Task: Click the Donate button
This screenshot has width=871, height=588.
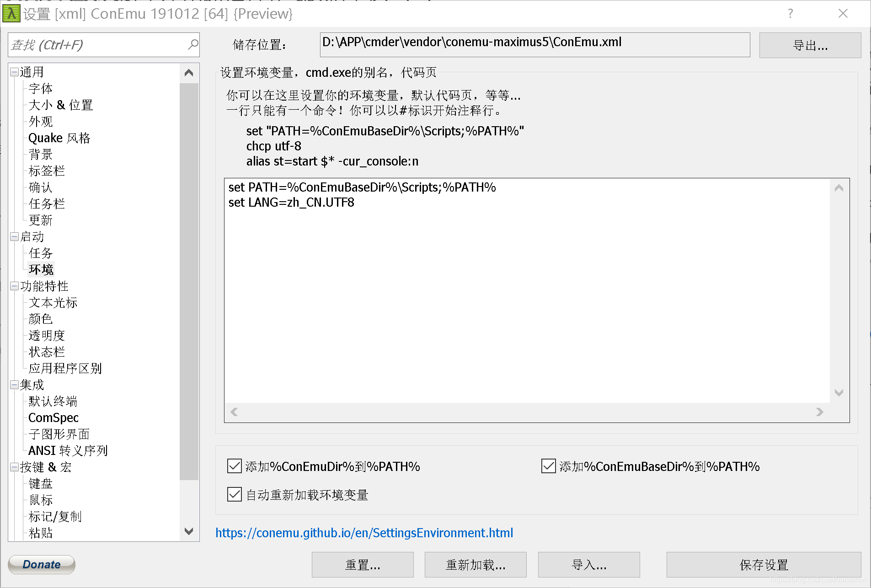Action: point(42,565)
